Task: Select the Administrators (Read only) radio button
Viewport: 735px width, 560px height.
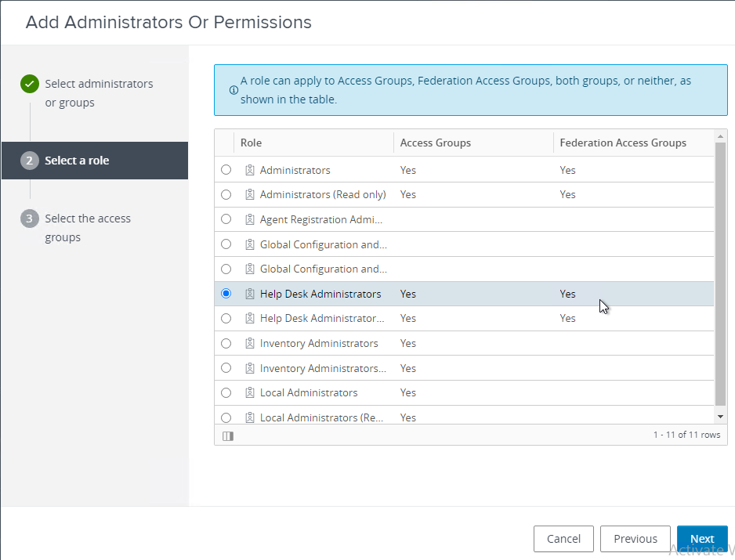Action: tap(226, 194)
